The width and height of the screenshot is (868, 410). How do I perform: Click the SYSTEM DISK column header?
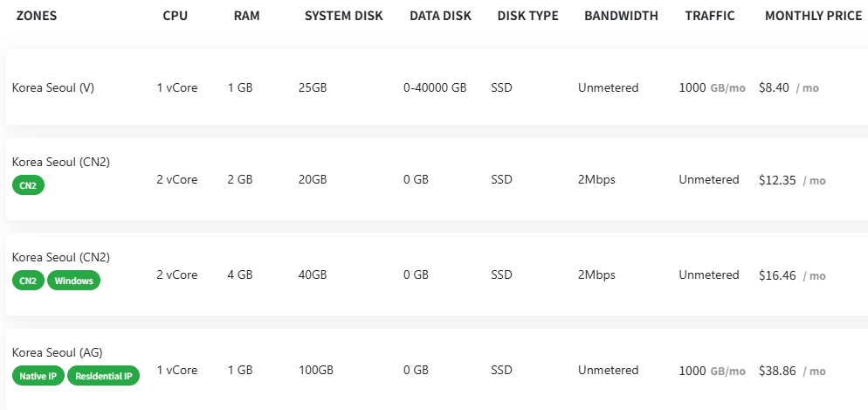click(x=343, y=16)
